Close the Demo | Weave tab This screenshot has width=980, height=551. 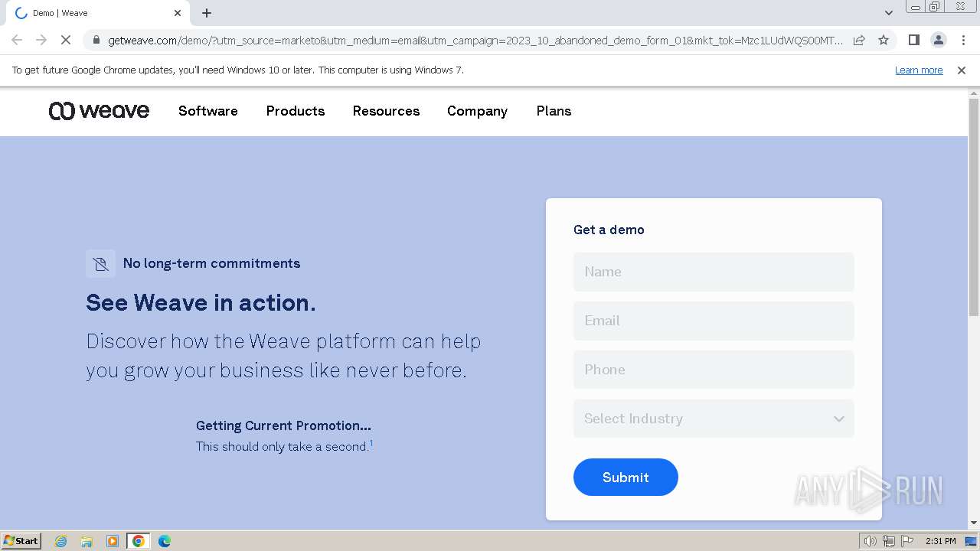click(x=178, y=13)
